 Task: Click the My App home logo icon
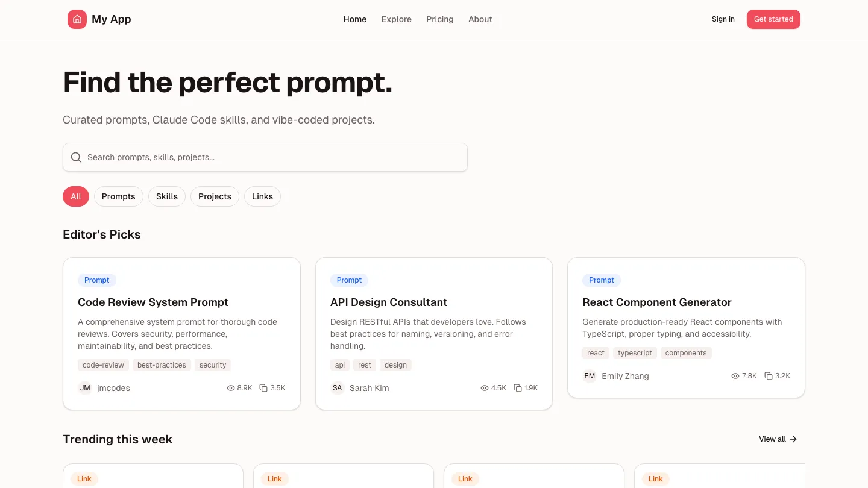pos(77,19)
